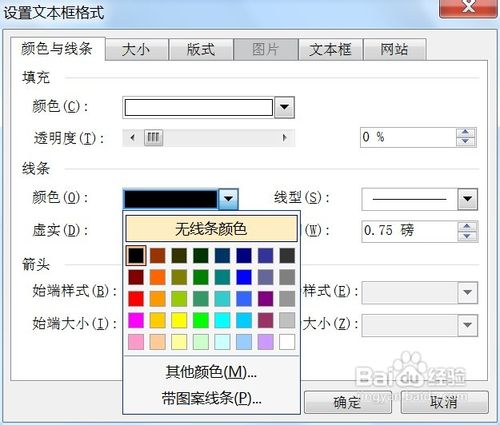Decrease transparency with the down spinner
The width and height of the screenshot is (500, 425).
click(466, 142)
